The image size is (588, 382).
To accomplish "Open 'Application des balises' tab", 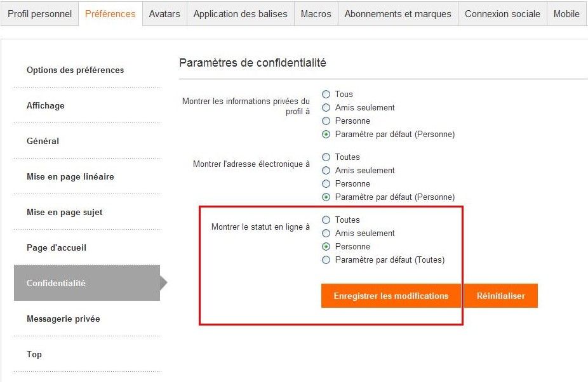I will coord(240,14).
